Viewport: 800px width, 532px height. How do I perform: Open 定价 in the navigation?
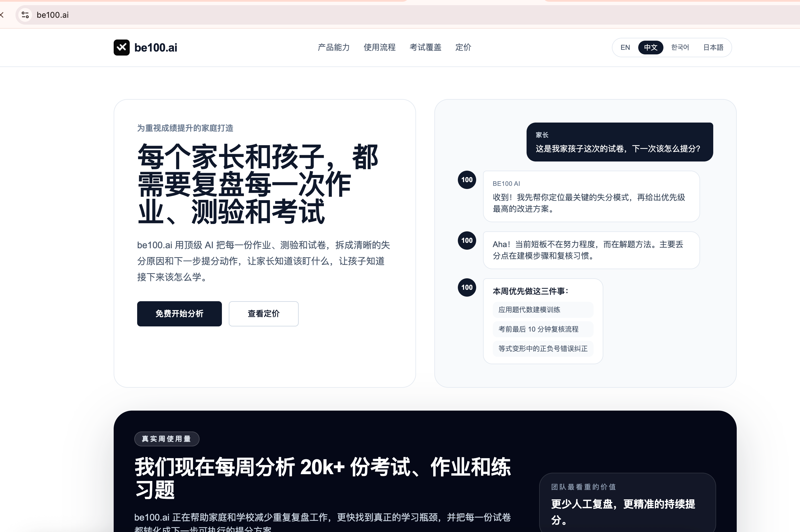coord(463,48)
